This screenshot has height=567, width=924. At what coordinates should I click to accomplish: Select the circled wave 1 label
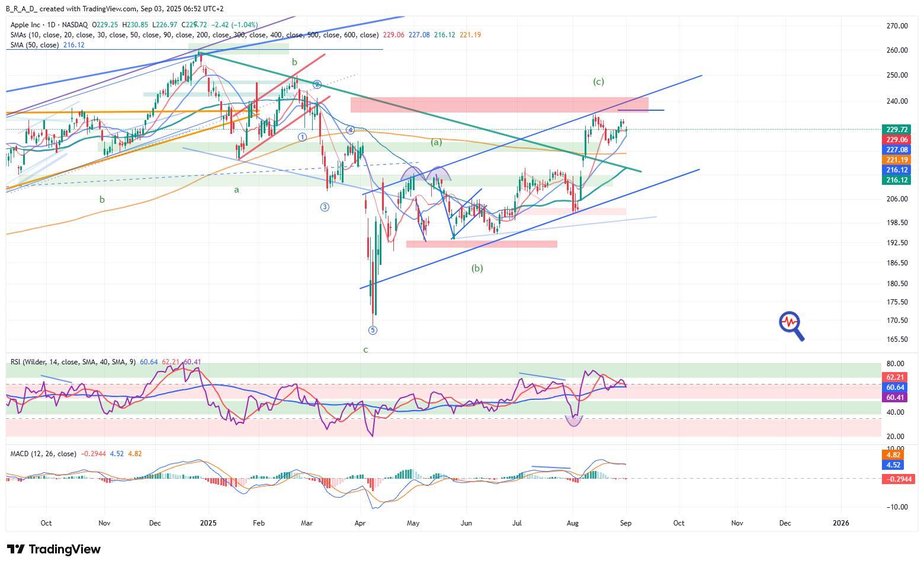[303, 137]
